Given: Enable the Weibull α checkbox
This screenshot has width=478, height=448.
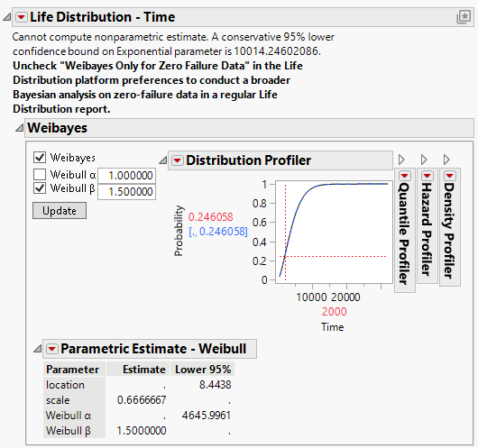Looking at the screenshot, I should 40,175.
